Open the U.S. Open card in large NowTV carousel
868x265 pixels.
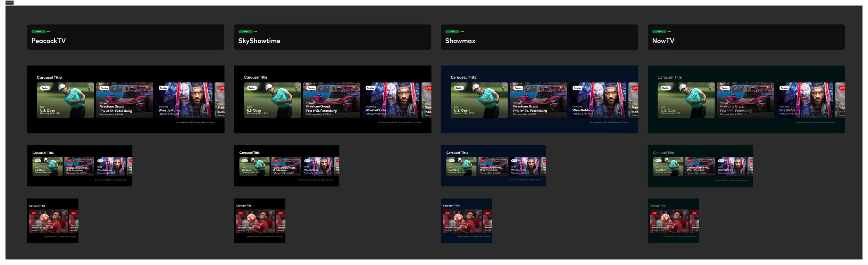coord(686,100)
